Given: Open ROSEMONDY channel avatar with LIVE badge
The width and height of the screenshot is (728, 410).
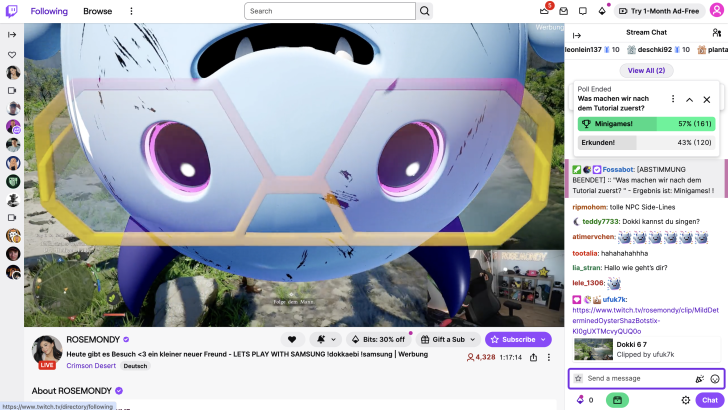Looking at the screenshot, I should point(47,352).
